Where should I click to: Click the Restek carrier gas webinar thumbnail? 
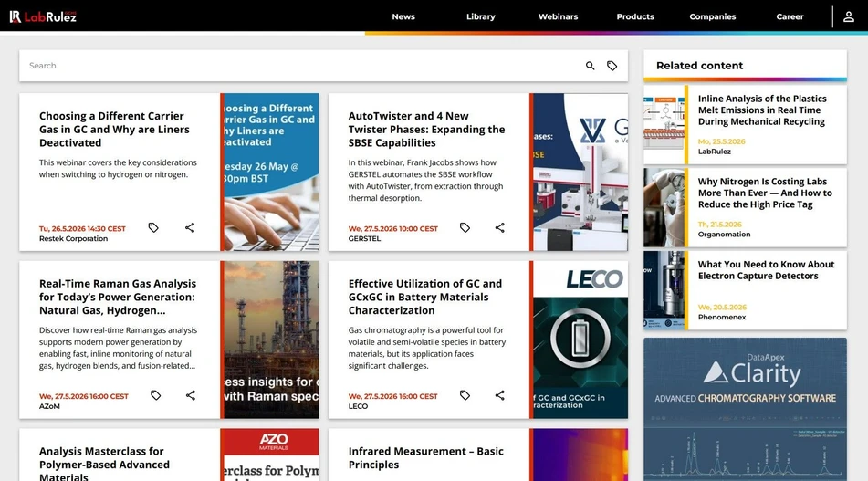click(x=271, y=173)
